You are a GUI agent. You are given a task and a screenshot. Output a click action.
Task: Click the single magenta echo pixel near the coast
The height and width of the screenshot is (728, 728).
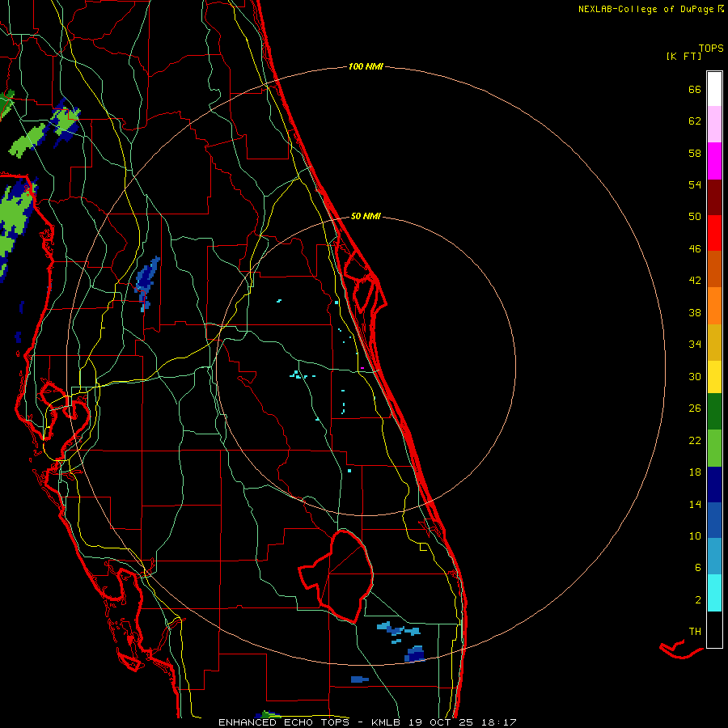362,368
